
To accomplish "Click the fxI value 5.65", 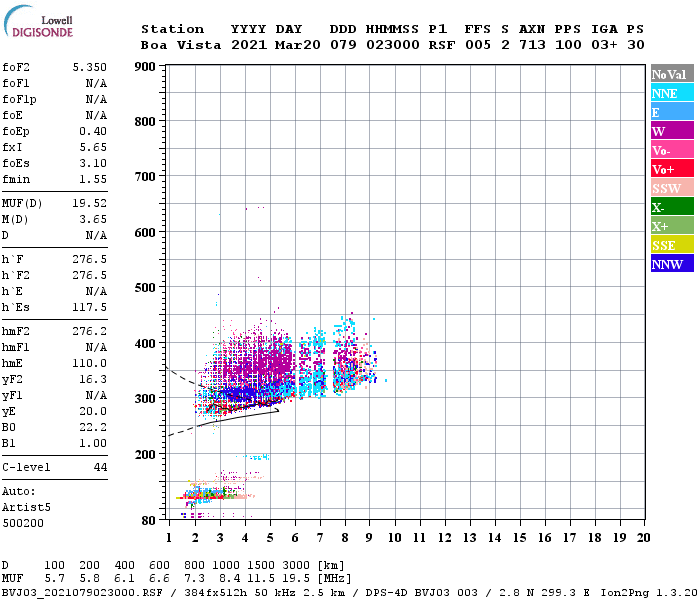I will click(x=93, y=147).
